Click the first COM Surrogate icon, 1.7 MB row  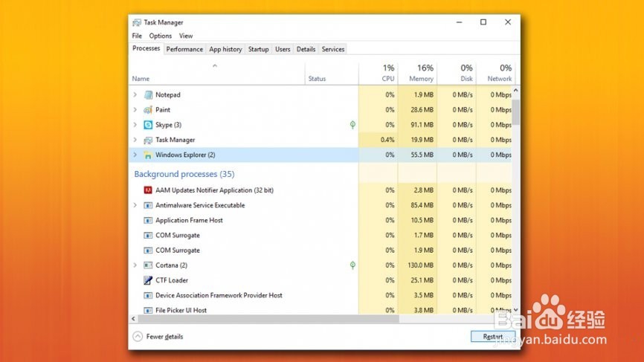148,235
